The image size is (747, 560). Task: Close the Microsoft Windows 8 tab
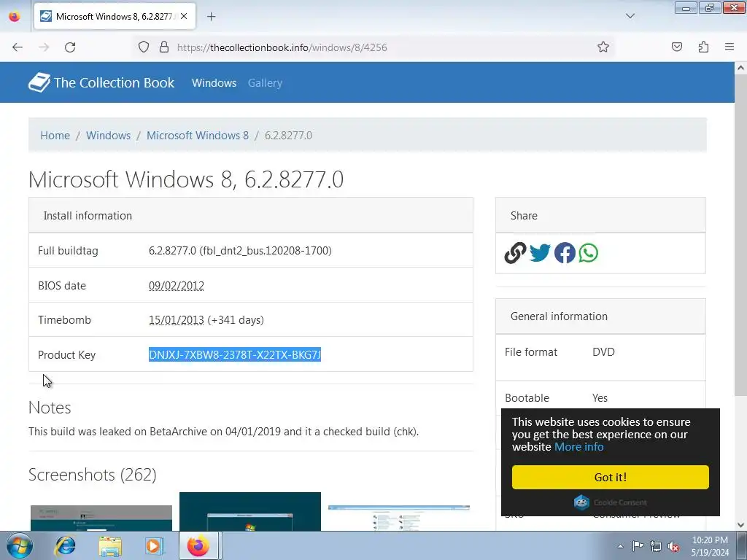coord(184,16)
